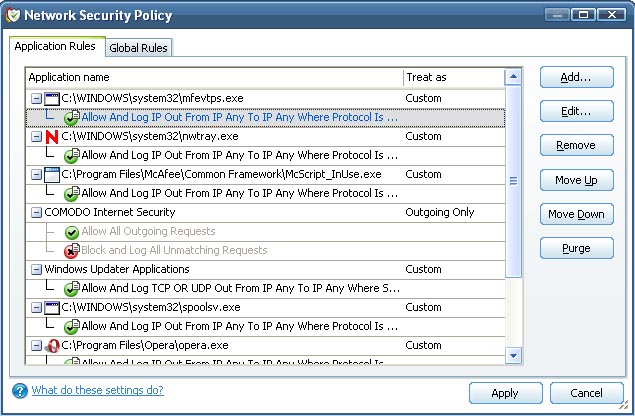The image size is (635, 416).
Task: Click the scrollbar down arrow
Action: pyautogui.click(x=514, y=356)
